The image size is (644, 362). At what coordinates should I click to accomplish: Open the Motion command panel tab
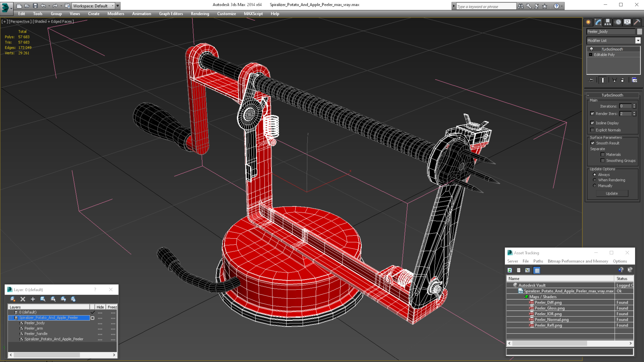[618, 22]
